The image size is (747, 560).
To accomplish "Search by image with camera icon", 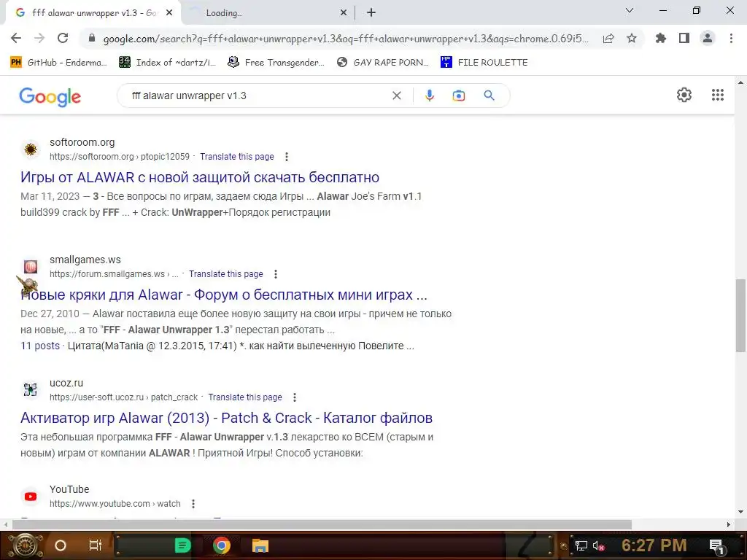I will click(x=458, y=96).
